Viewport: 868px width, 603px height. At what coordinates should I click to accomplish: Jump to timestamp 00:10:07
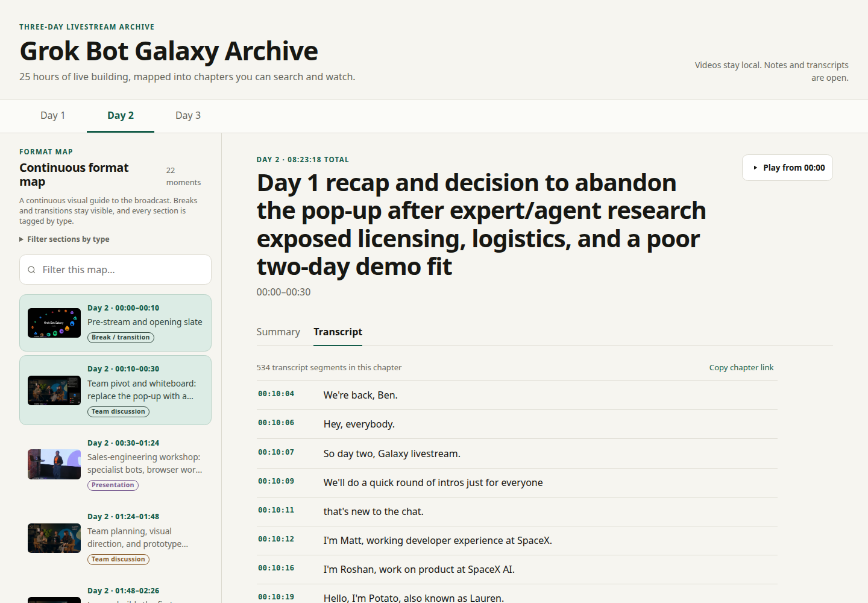pyautogui.click(x=276, y=452)
